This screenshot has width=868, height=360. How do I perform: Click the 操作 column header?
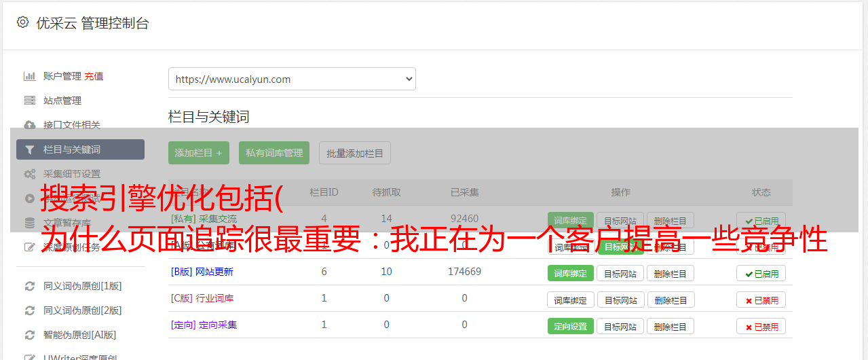point(620,192)
